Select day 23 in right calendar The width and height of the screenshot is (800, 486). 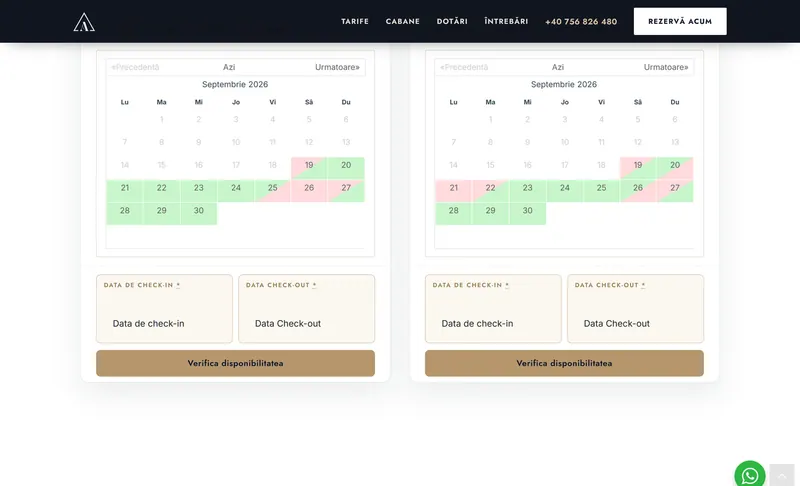coord(528,191)
